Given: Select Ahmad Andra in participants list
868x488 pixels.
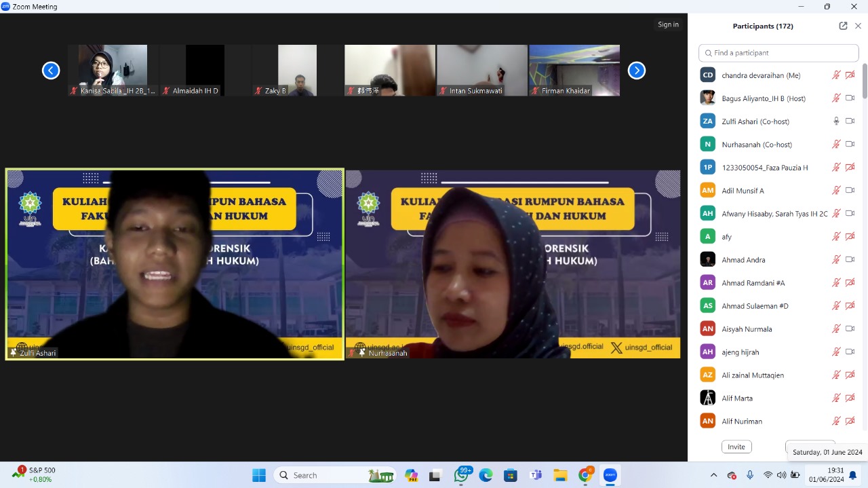Looking at the screenshot, I should pyautogui.click(x=743, y=260).
